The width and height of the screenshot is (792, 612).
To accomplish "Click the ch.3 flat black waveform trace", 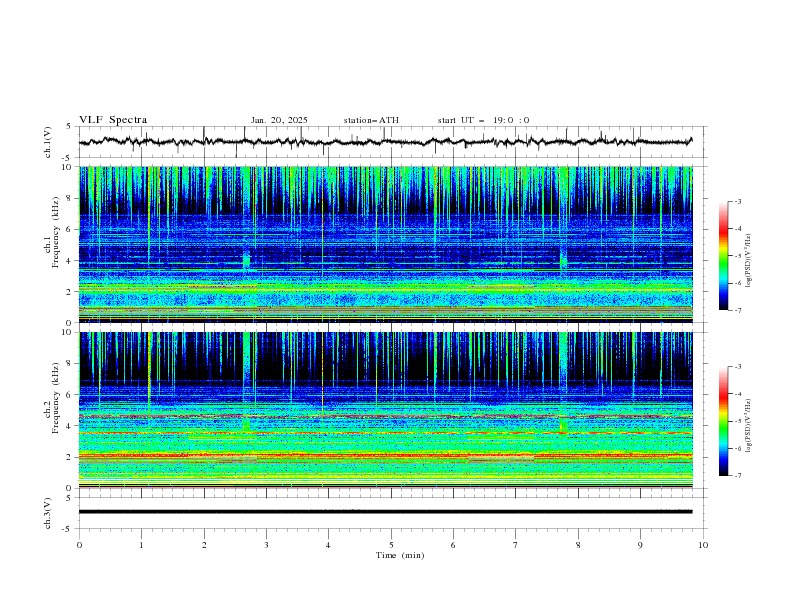I will (x=385, y=512).
